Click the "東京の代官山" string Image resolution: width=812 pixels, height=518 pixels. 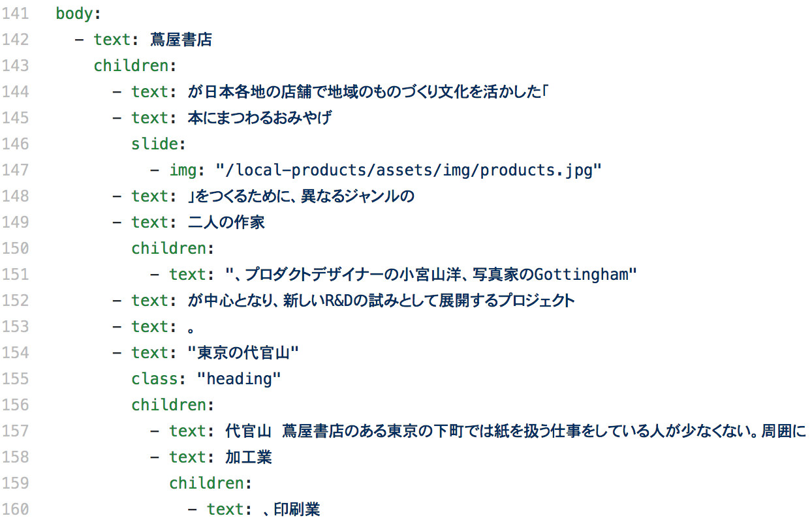[x=243, y=352]
